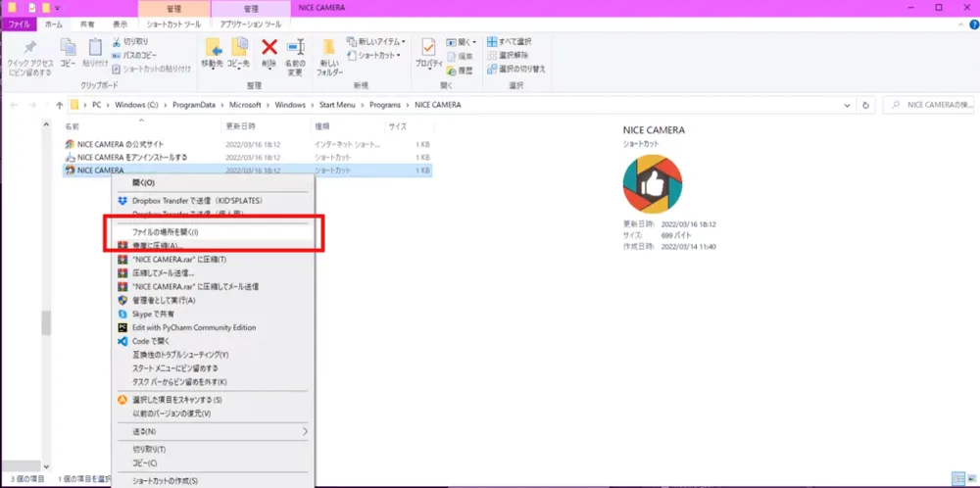
Task: Click the new folder icon in the title bar toolbar
Action: pos(46,8)
